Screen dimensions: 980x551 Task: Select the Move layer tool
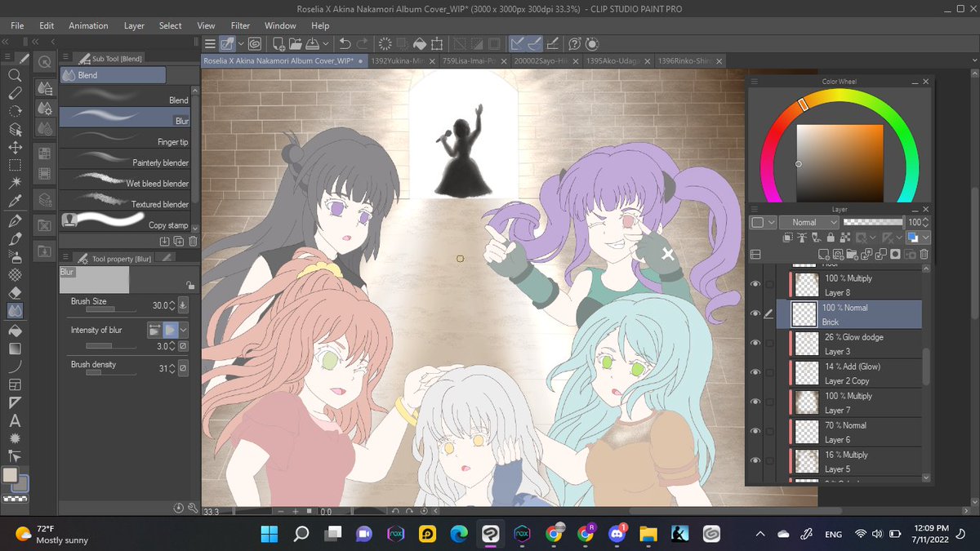tap(15, 148)
